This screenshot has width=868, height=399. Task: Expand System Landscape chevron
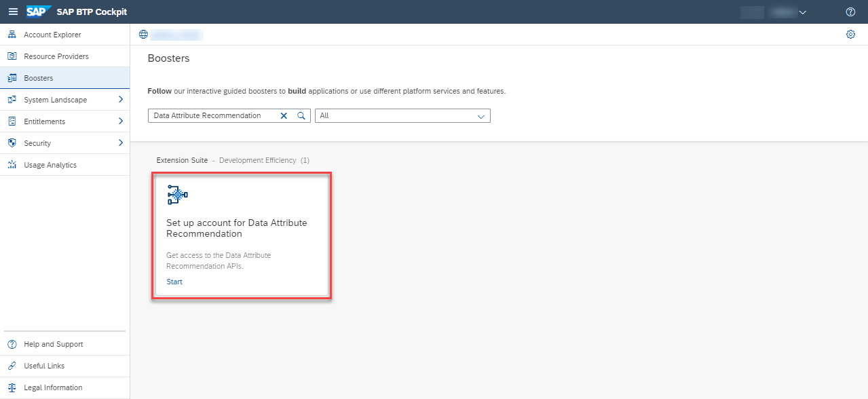click(121, 100)
